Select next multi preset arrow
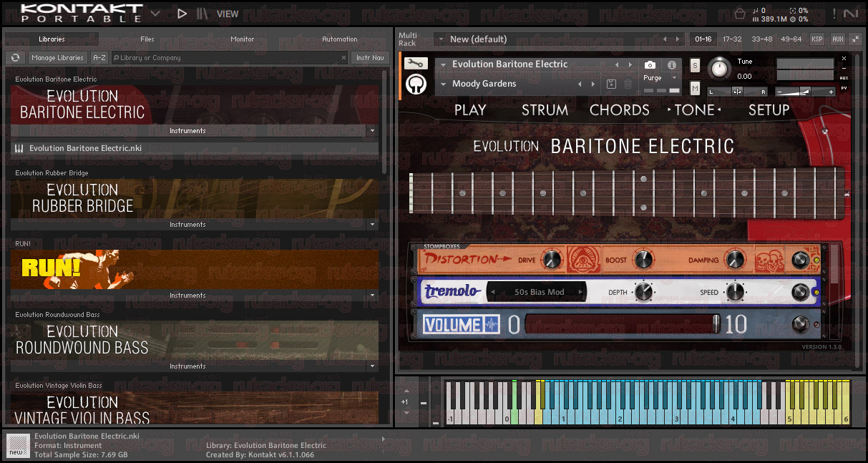 point(678,39)
